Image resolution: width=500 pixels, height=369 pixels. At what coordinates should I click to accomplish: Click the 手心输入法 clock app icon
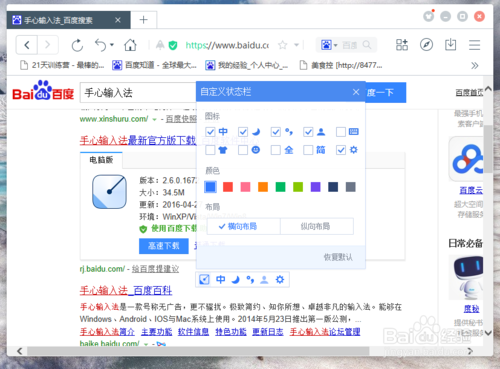pos(109,192)
